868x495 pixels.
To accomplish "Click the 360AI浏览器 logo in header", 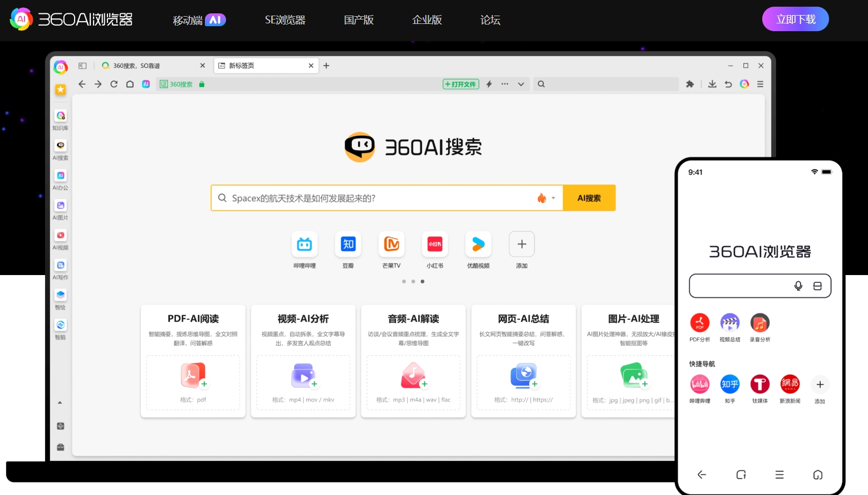I will click(x=71, y=19).
